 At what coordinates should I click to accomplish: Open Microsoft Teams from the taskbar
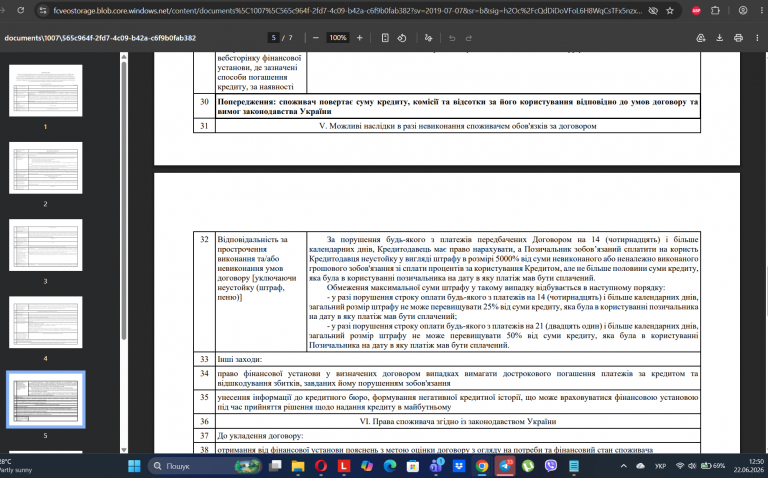(436, 466)
